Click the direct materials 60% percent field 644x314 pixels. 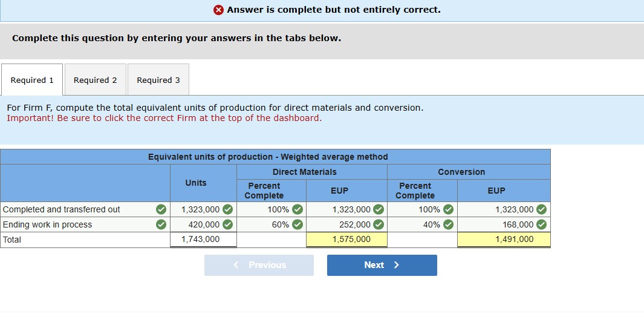tap(272, 225)
